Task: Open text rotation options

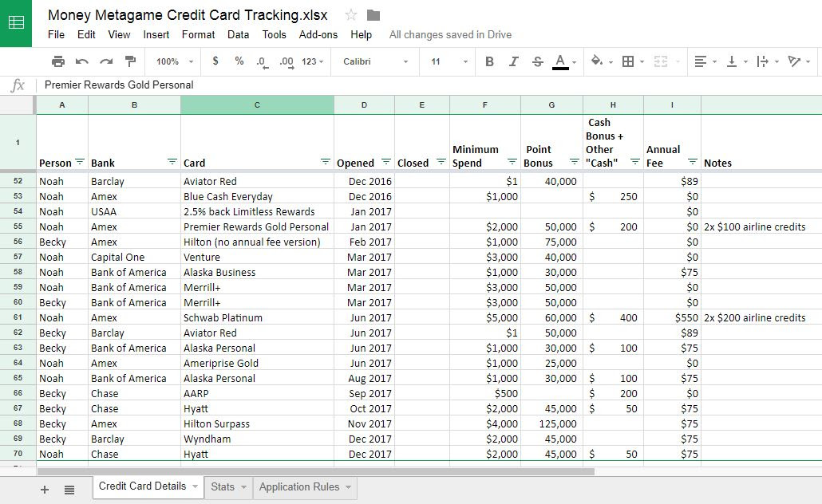Action: point(794,61)
